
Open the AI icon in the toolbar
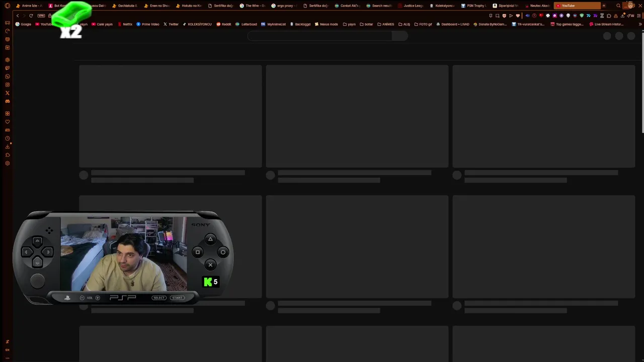631,16
